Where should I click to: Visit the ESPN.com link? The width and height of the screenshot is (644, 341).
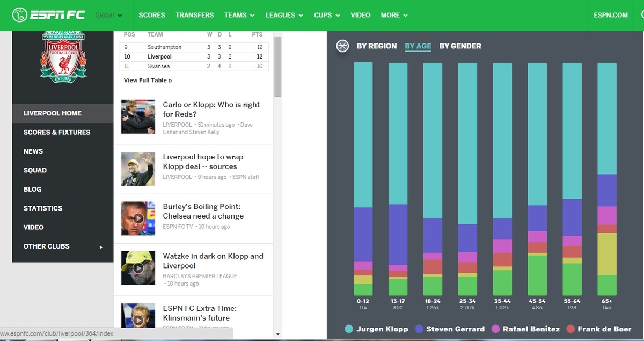[x=611, y=15]
